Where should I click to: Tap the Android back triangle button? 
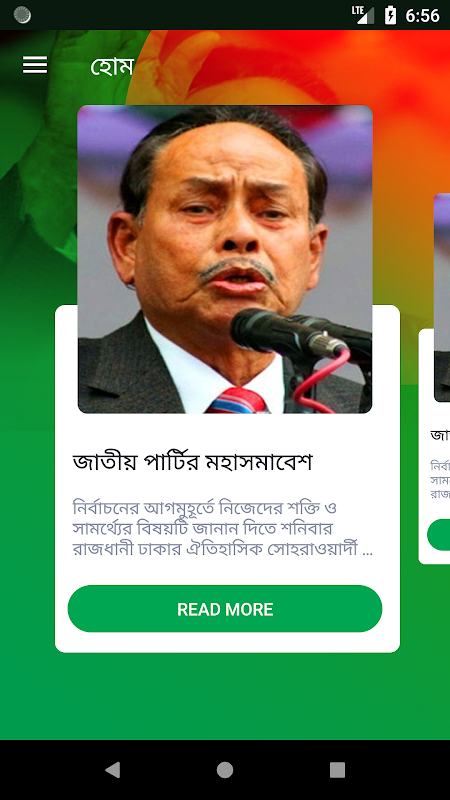(x=112, y=770)
